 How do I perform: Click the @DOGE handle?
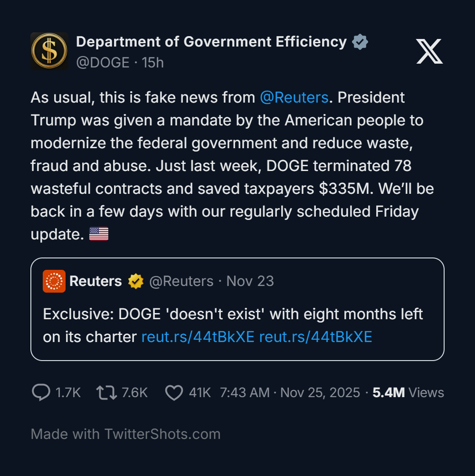click(103, 62)
